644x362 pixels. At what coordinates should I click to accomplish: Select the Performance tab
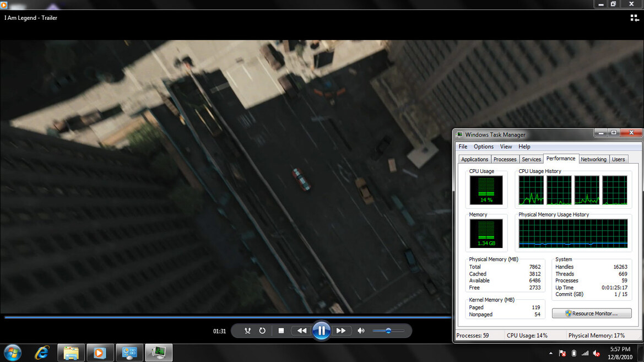coord(561,159)
